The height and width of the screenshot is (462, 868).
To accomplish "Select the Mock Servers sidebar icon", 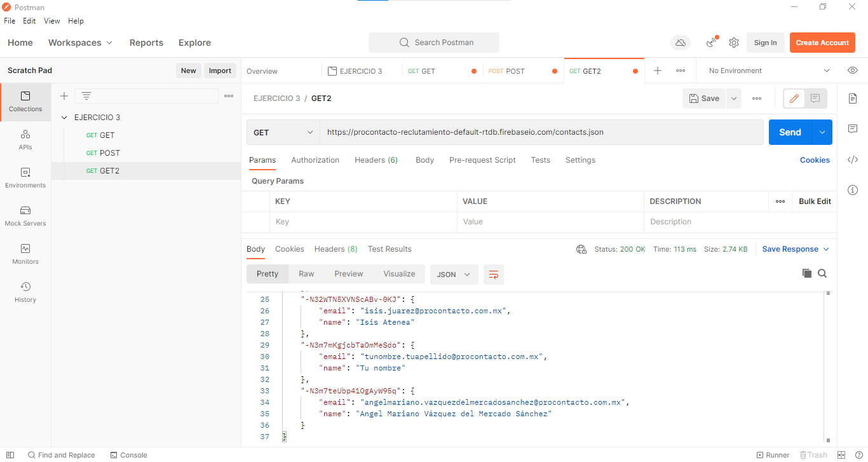I will (25, 216).
